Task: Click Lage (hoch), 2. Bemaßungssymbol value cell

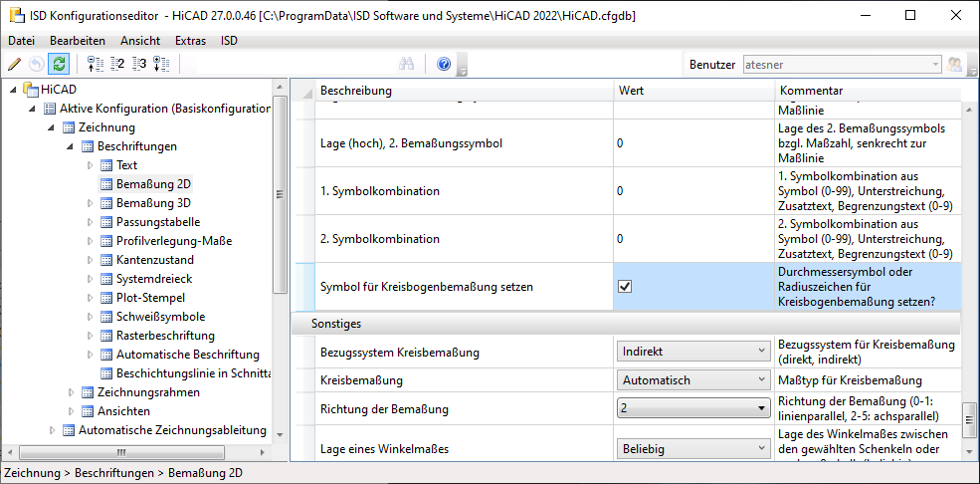Action: tap(693, 142)
